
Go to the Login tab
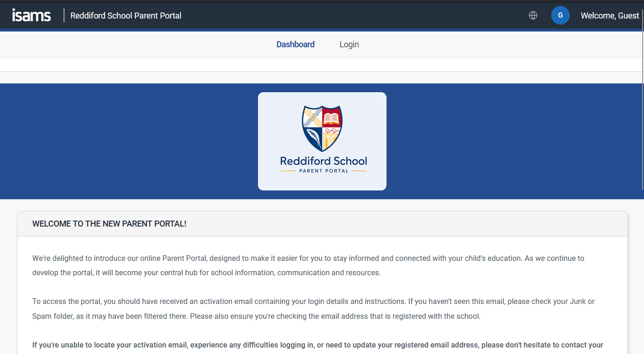point(349,44)
